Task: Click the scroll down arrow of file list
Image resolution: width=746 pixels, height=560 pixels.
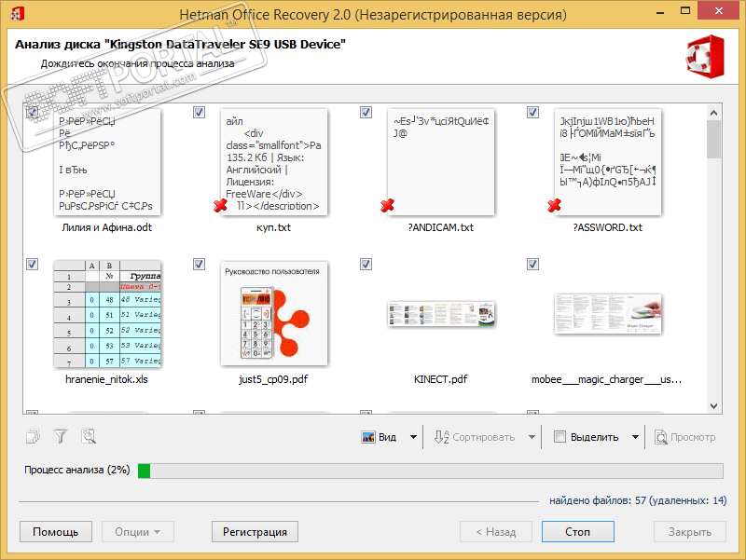Action: (x=713, y=406)
